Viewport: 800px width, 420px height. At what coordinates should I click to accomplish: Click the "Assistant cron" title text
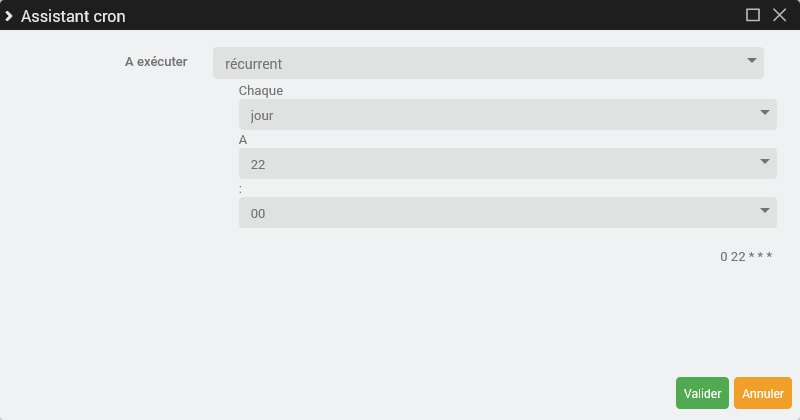[73, 16]
